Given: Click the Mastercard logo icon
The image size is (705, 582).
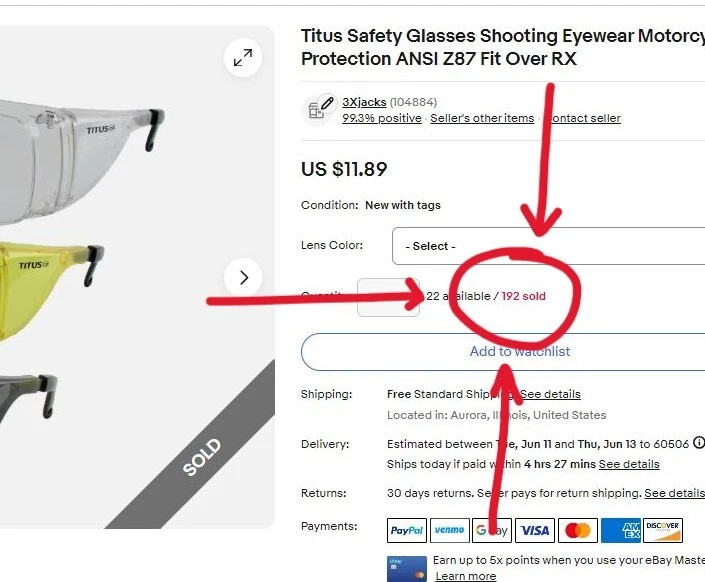Looking at the screenshot, I should tap(578, 530).
